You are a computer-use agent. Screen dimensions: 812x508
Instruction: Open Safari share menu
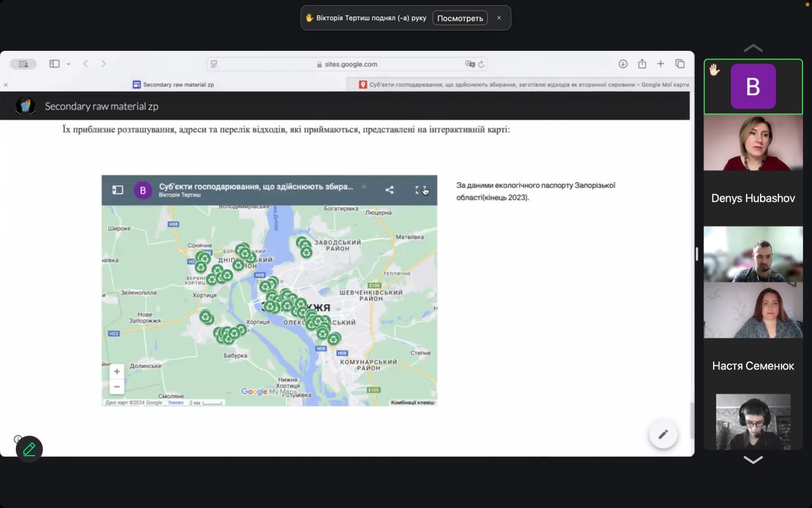coord(642,64)
